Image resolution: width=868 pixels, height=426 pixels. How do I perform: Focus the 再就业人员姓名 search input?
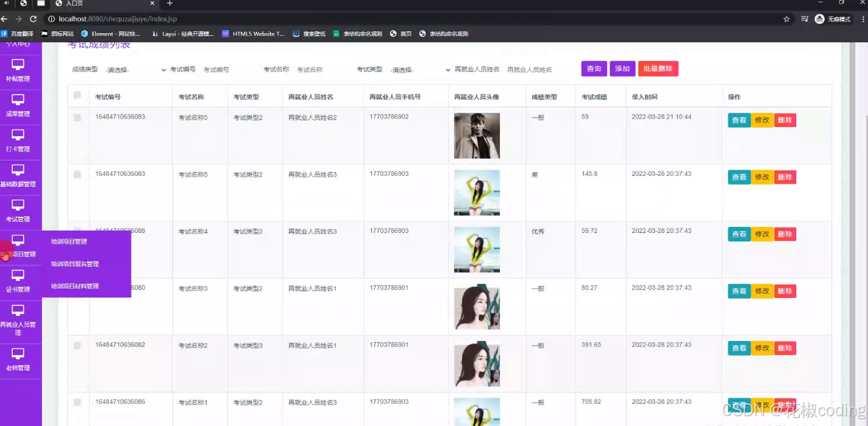(x=539, y=70)
